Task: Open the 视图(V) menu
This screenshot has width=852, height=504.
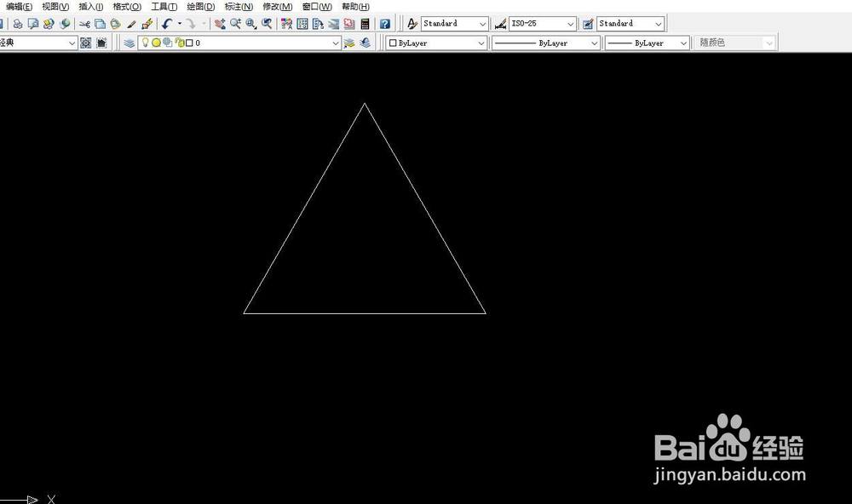Action: point(55,7)
